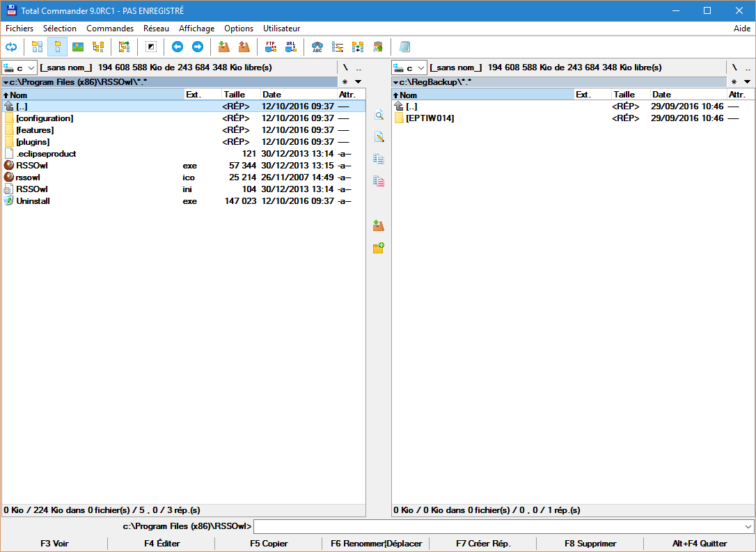Open left panel favorites asterisk button
The height and width of the screenshot is (552, 756).
pyautogui.click(x=345, y=82)
